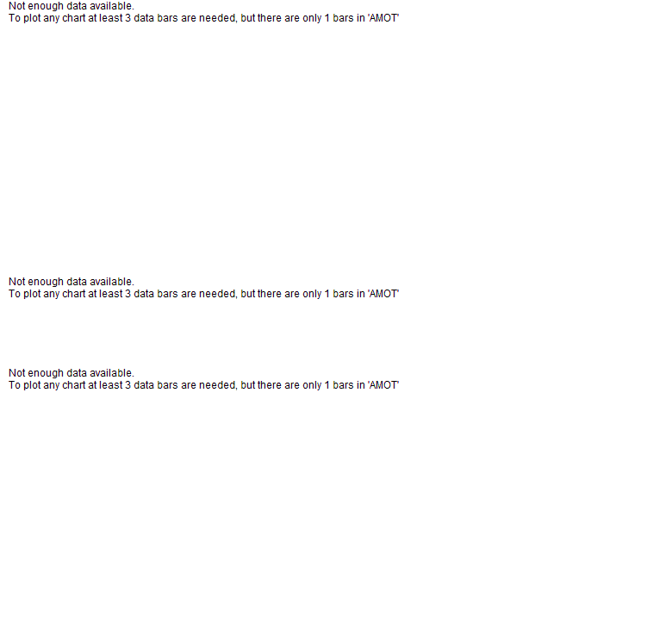Click empty area between middle and bottom messages
This screenshot has height=642, width=672.
point(336,333)
